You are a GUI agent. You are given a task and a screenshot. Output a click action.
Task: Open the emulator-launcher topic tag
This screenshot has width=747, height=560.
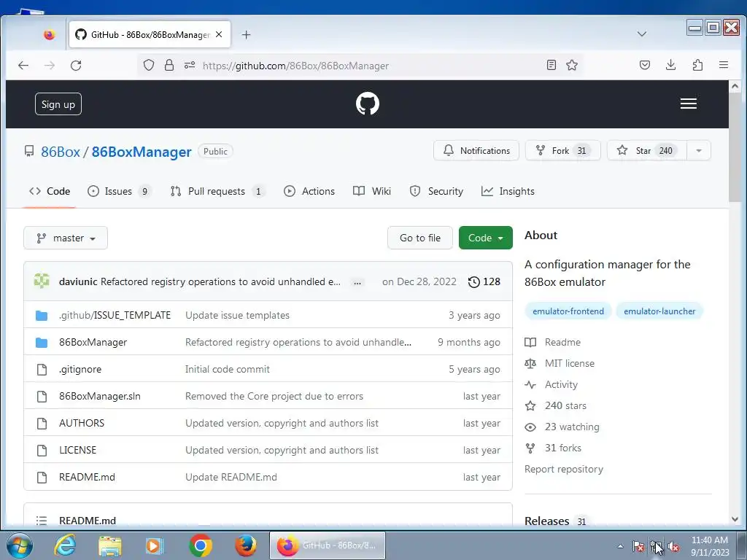point(659,311)
